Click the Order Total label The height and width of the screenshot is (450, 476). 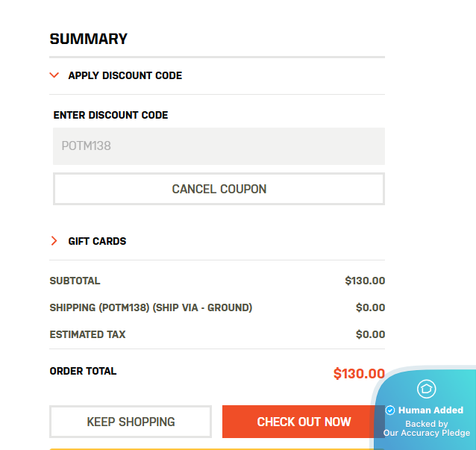coord(83,371)
